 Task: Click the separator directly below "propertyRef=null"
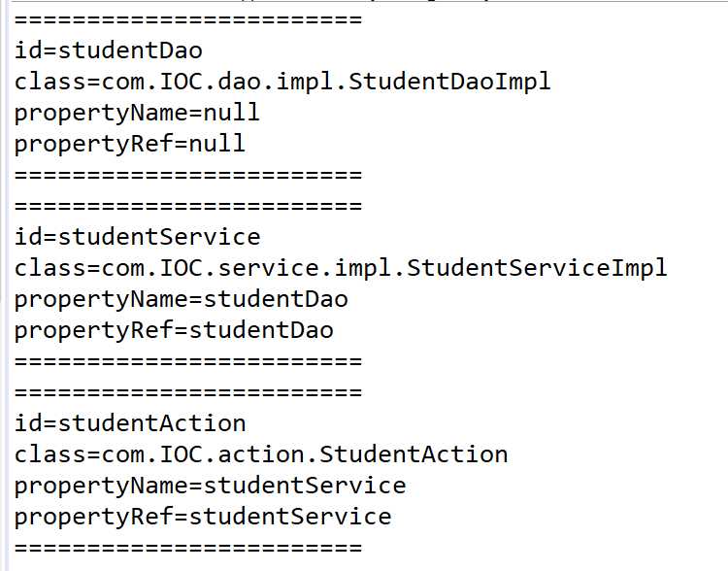[188, 175]
